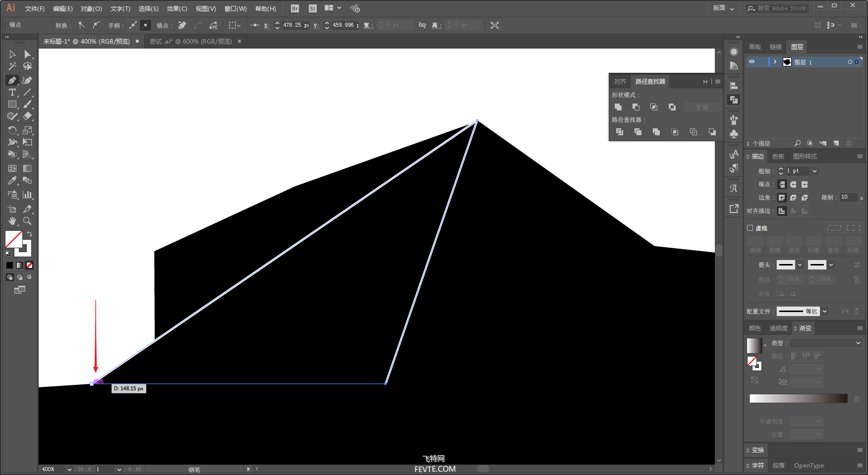This screenshot has height=475, width=868.
Task: Click the X coordinate input field
Action: [296, 25]
